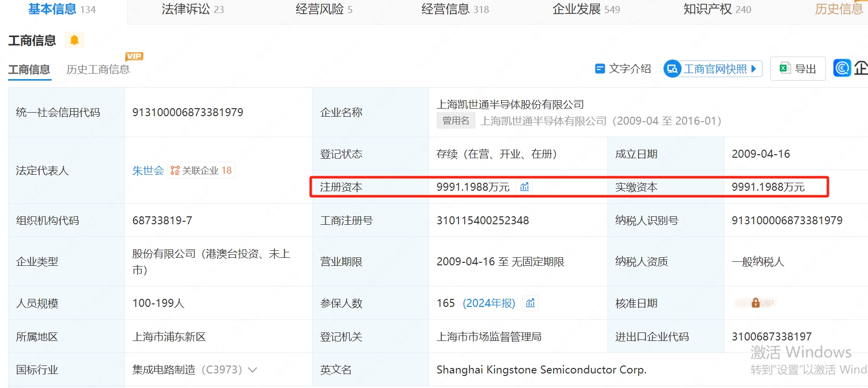
Task: Click the 工商信息 section heading
Action: pos(32,40)
